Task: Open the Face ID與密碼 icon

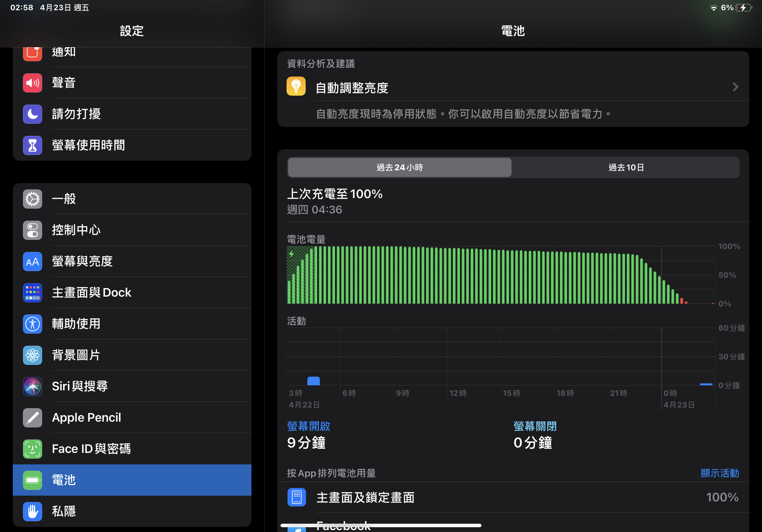Action: [32, 449]
